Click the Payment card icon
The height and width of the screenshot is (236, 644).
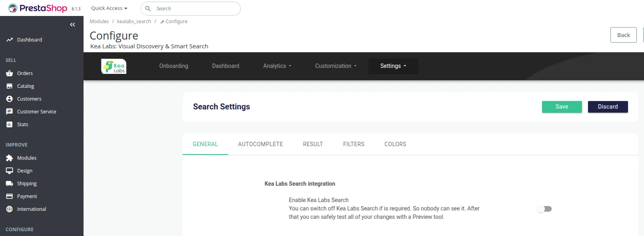coord(10,196)
